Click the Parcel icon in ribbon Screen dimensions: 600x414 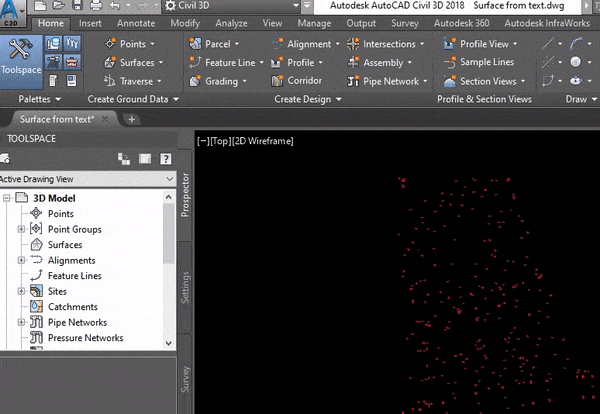click(195, 44)
